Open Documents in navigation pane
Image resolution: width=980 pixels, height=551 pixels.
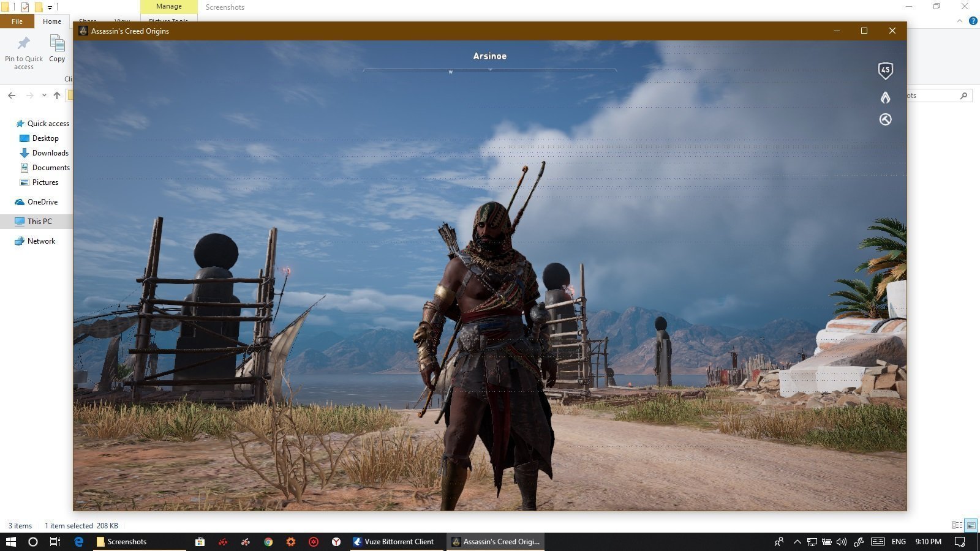45,168
